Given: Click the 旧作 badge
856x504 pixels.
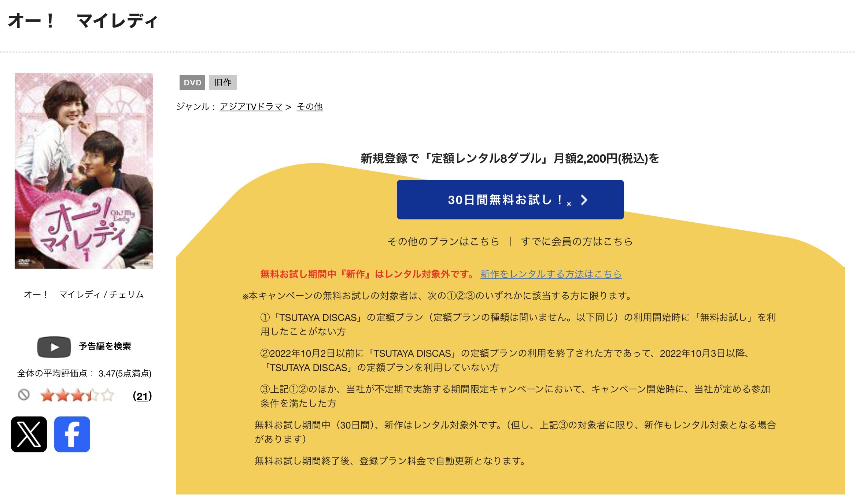Looking at the screenshot, I should (x=223, y=82).
